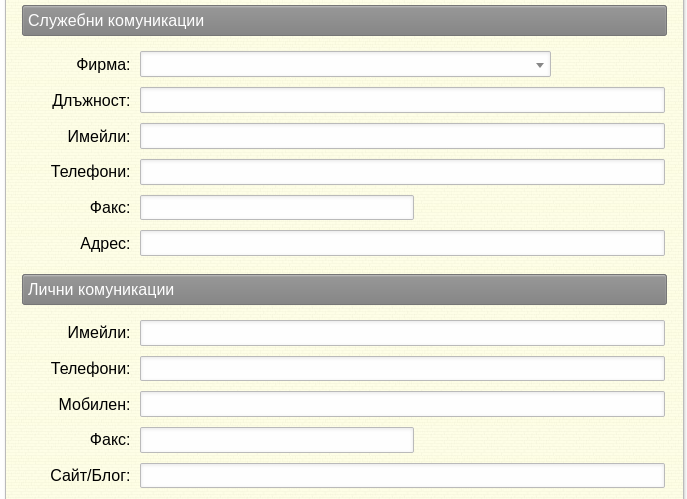The image size is (687, 499).
Task: Focus the Длъжност input field
Action: pyautogui.click(x=402, y=100)
